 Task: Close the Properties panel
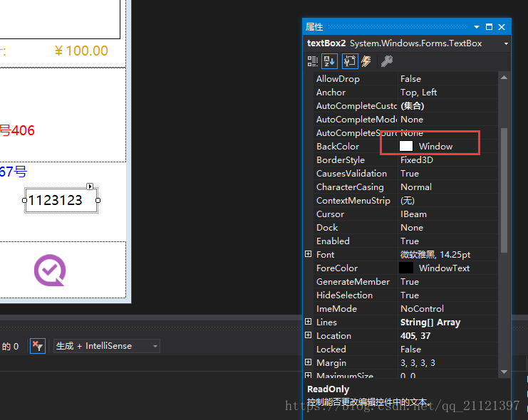(x=502, y=27)
